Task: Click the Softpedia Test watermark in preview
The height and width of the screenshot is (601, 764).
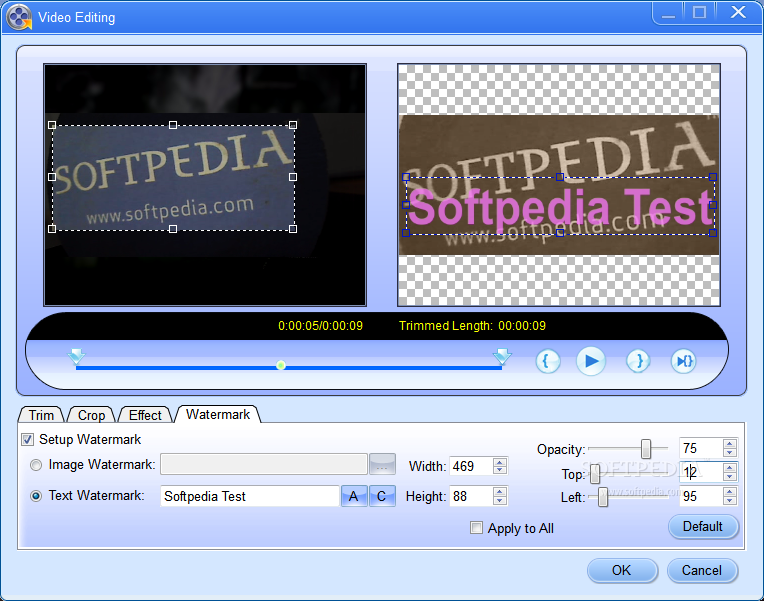Action: [560, 207]
